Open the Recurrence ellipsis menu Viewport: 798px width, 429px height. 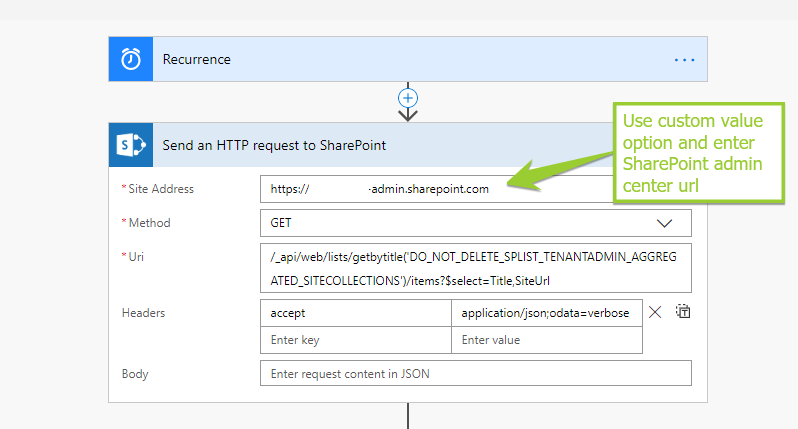[684, 60]
